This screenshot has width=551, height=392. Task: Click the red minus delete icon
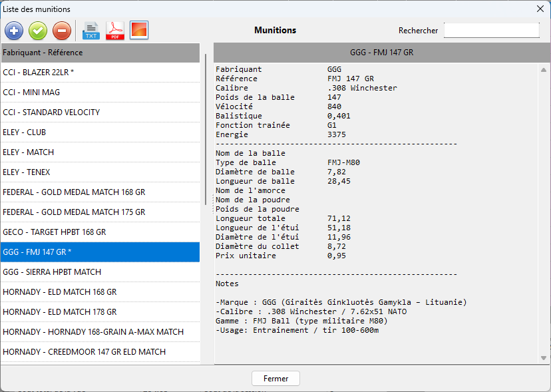62,31
